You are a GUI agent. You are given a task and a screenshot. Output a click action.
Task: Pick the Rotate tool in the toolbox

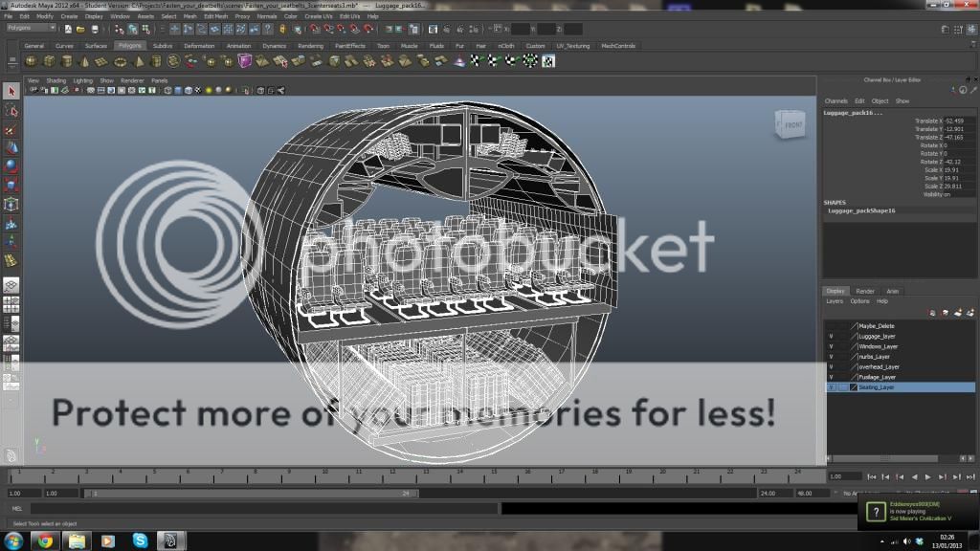click(x=11, y=166)
